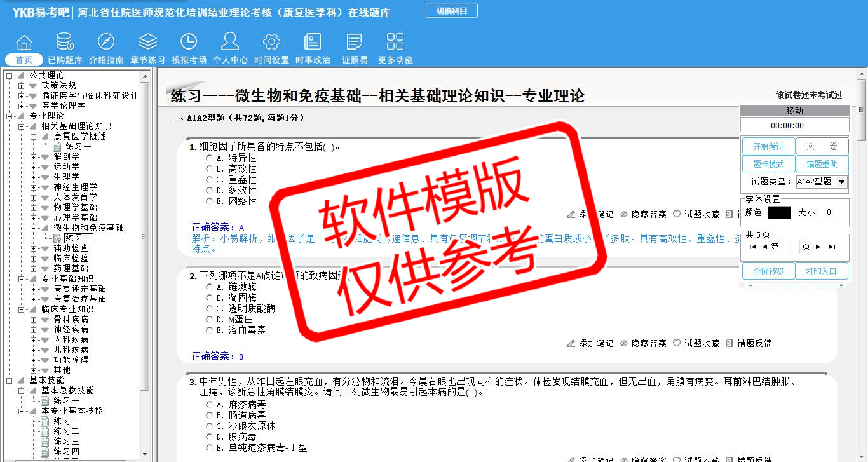Open 练习一 under 微生物和免疫基础

coord(78,238)
